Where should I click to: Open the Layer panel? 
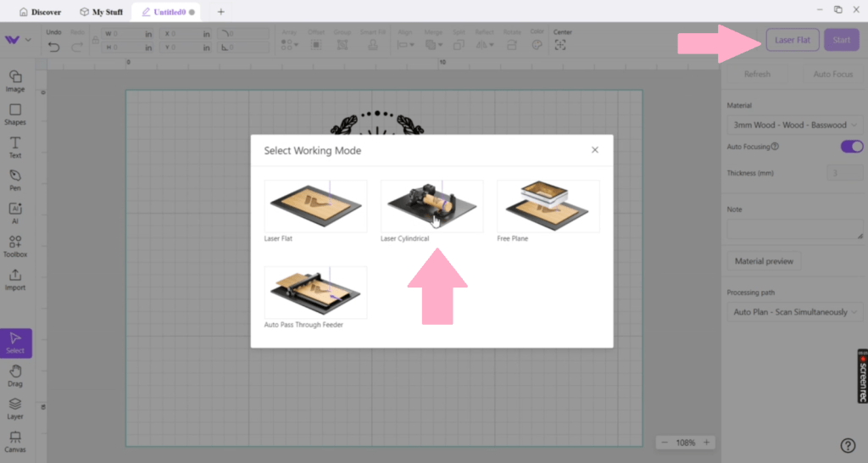pyautogui.click(x=15, y=409)
